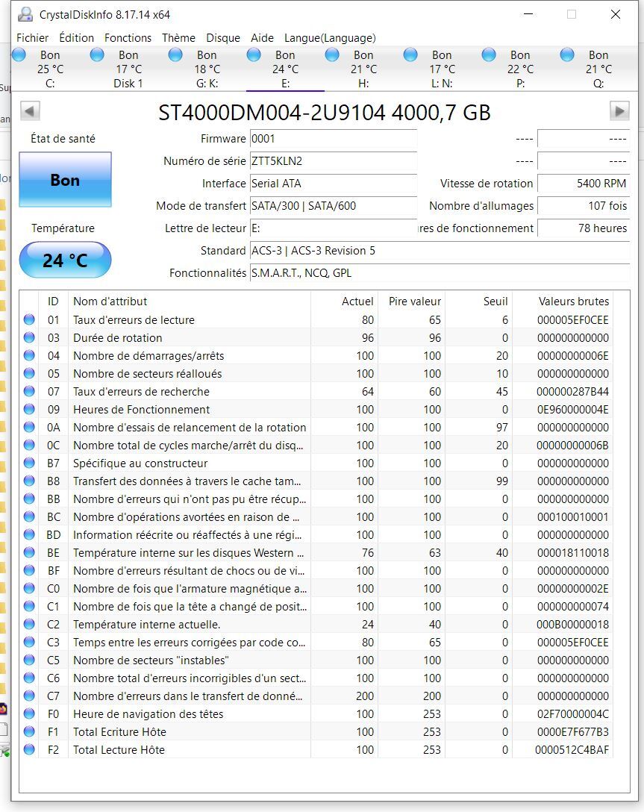This screenshot has width=644, height=812.
Task: Click status dot for Nombre de secteurs réalloués
Action: 29,373
